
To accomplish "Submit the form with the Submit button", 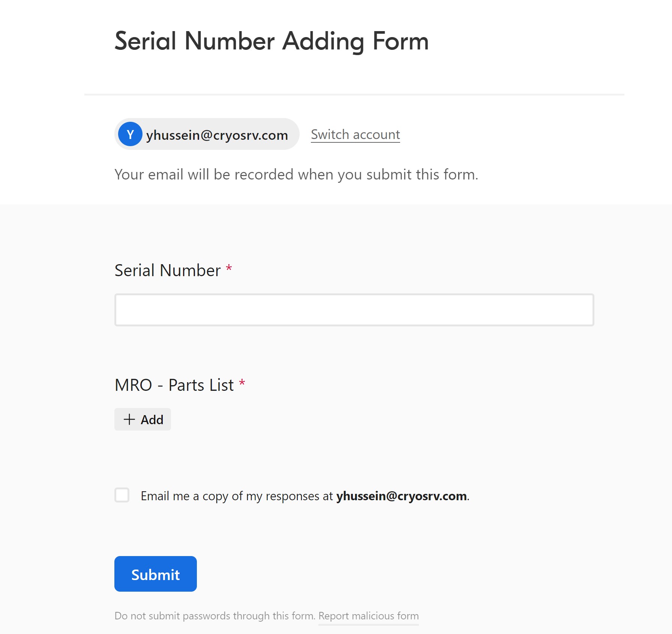I will pos(155,574).
